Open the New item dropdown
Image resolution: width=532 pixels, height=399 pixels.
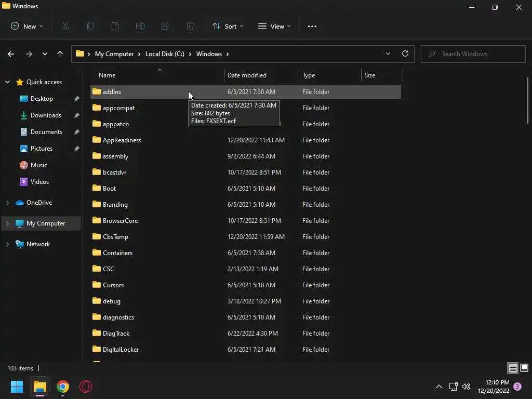tap(27, 26)
